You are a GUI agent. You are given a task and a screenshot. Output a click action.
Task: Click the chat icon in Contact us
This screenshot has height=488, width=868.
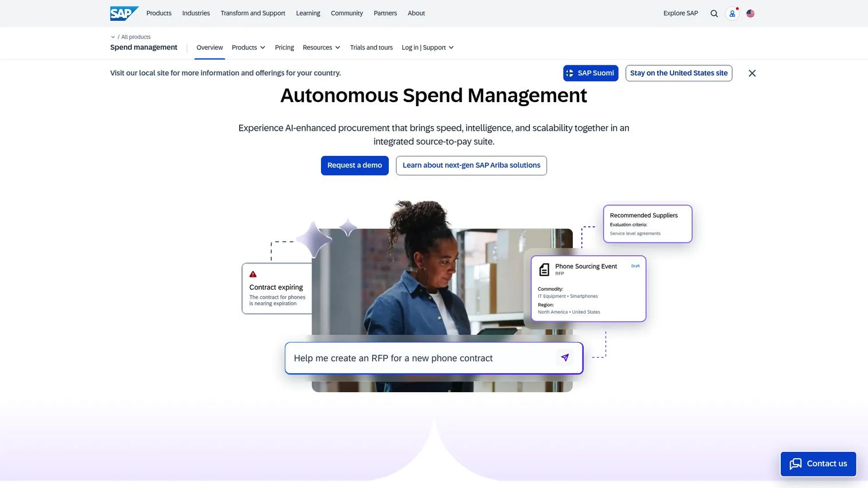[795, 464]
